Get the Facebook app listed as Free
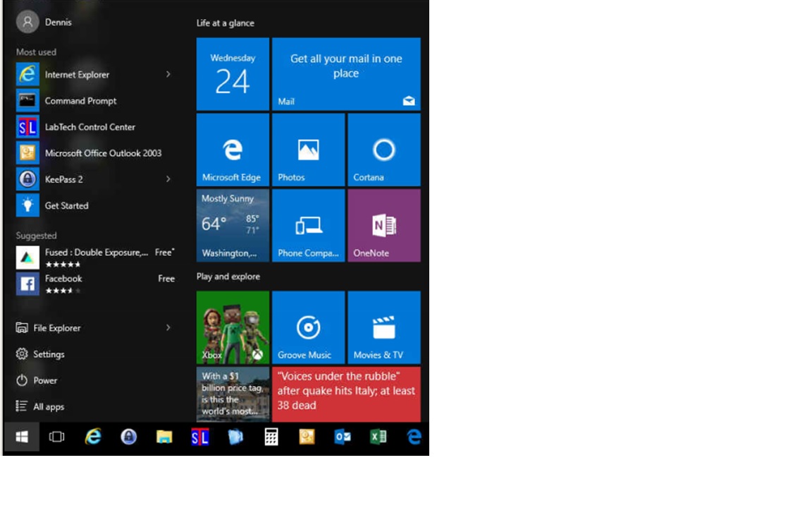Screen dimensions: 812x508 point(63,278)
